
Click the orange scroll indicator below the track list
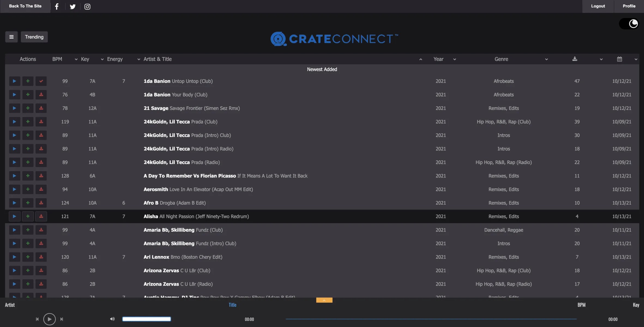click(x=324, y=300)
